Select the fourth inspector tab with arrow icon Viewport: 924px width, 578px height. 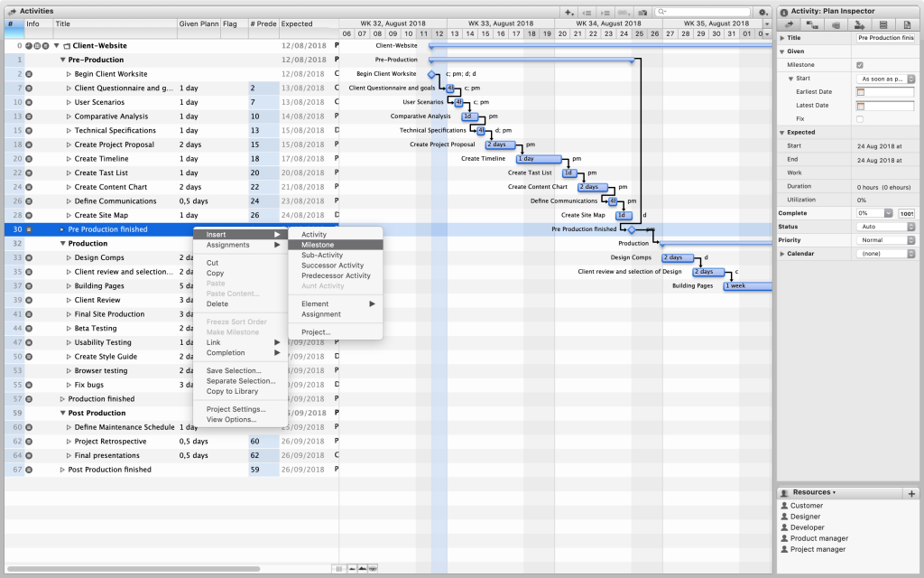point(859,24)
